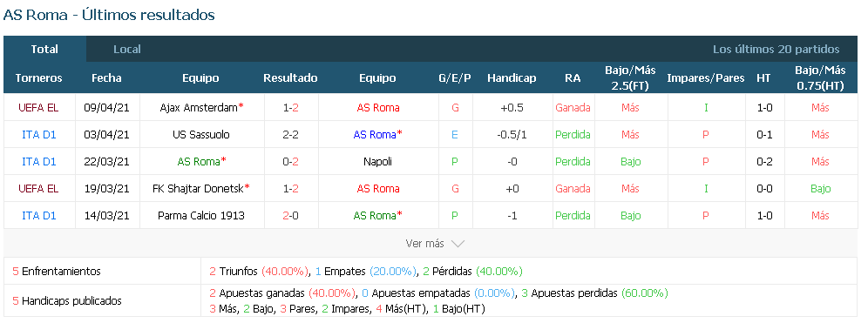Click the 2-0 result against Parma

pyautogui.click(x=290, y=216)
